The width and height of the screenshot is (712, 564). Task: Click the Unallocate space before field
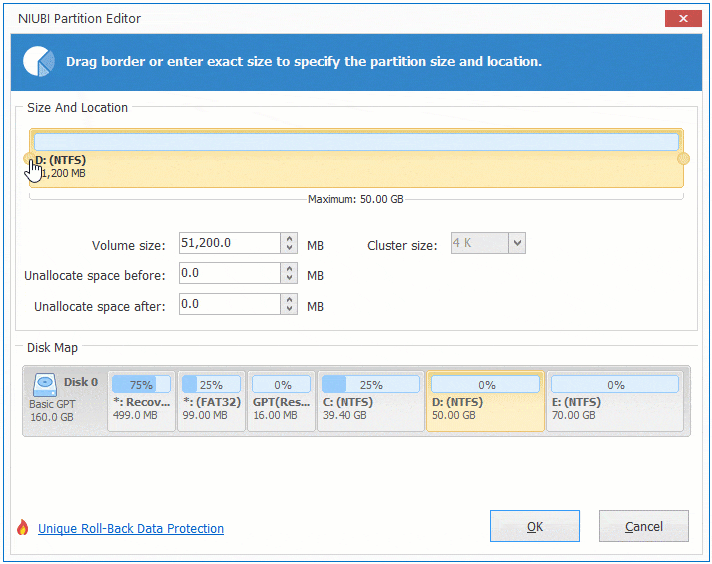coord(230,273)
